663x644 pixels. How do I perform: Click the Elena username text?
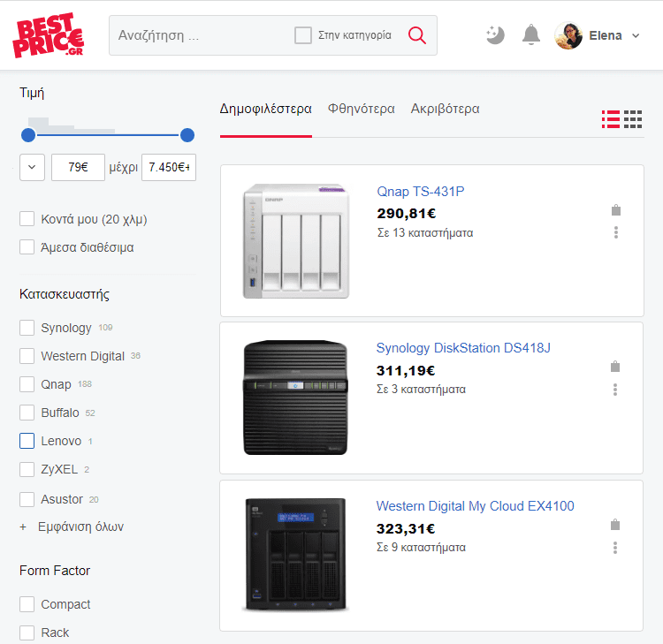pyautogui.click(x=605, y=36)
